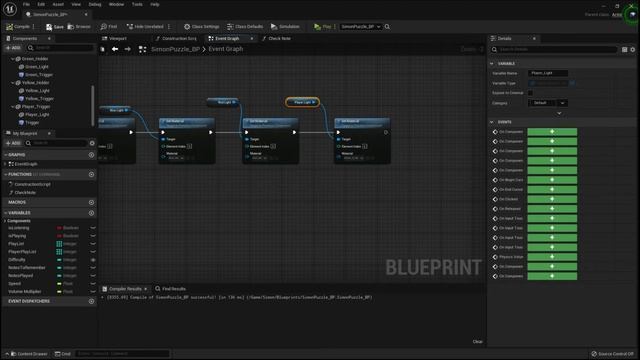Open the Find tool in toolbar
Screen dimensions: 640x360
coord(109,27)
